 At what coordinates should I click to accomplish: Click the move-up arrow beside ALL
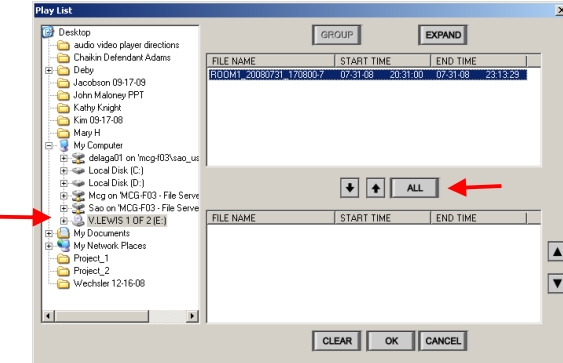(x=376, y=188)
